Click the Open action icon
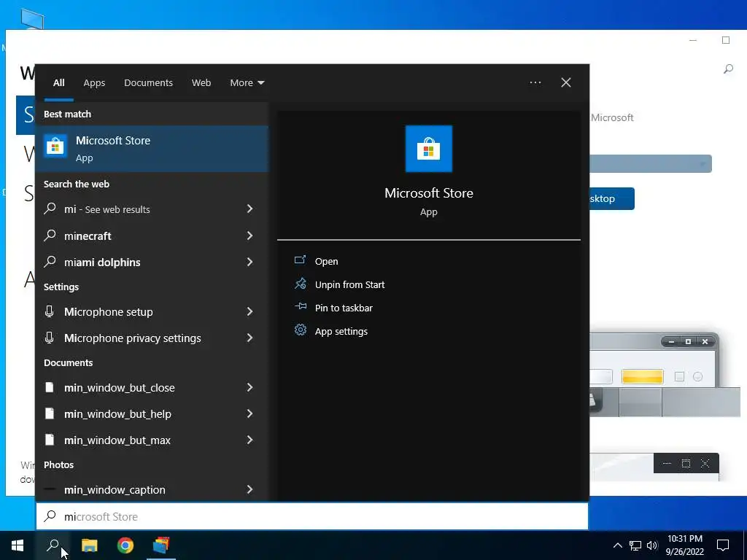Screen dimensions: 747x560 click(x=300, y=260)
